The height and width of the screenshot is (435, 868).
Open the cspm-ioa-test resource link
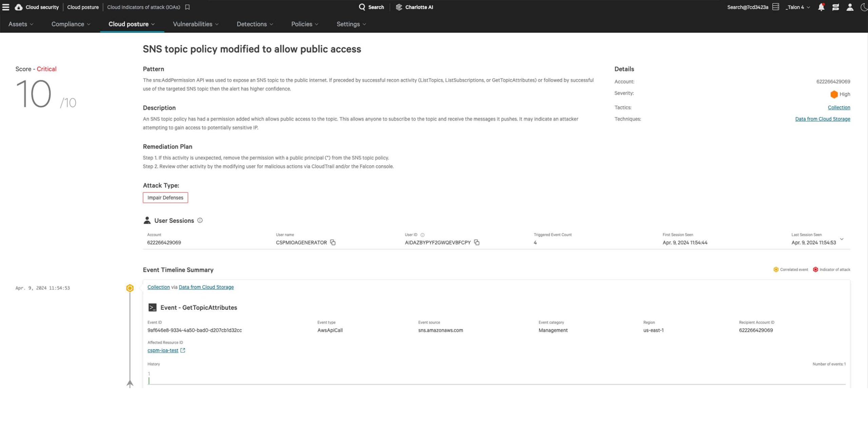pyautogui.click(x=163, y=350)
